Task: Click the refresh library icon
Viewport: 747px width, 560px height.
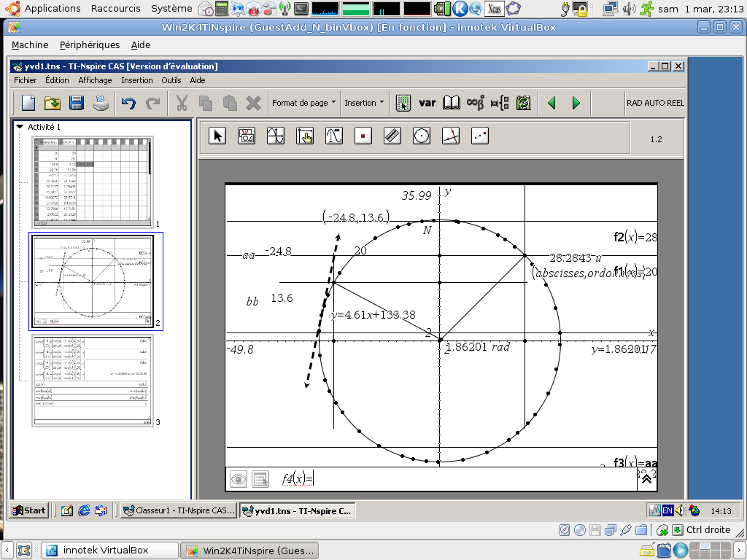Action: (x=523, y=103)
